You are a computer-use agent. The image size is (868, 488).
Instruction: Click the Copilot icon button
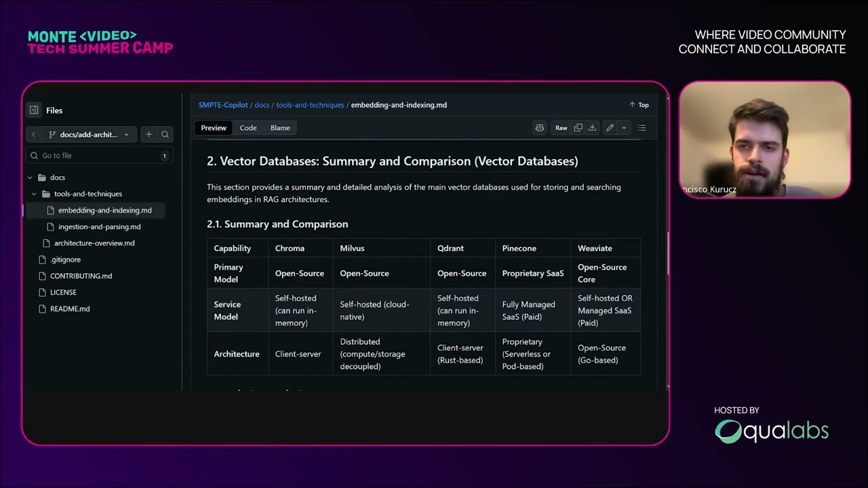click(x=539, y=127)
